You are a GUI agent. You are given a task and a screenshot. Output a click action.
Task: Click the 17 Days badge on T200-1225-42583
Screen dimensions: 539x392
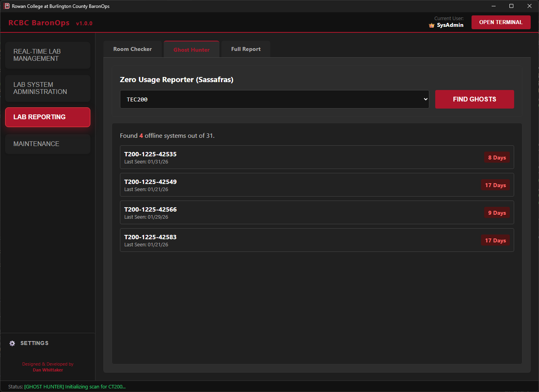[x=495, y=240]
